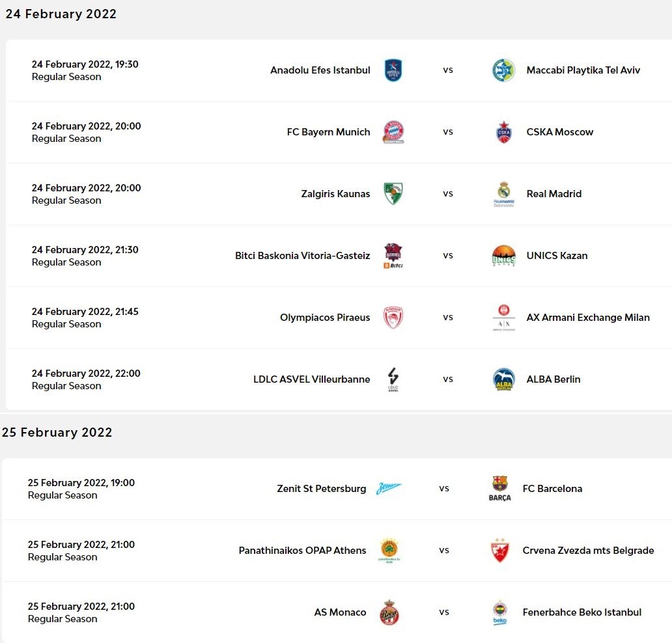This screenshot has width=672, height=643.
Task: Click the Panathinaikos OPAP Athens clover logo
Action: [x=389, y=550]
